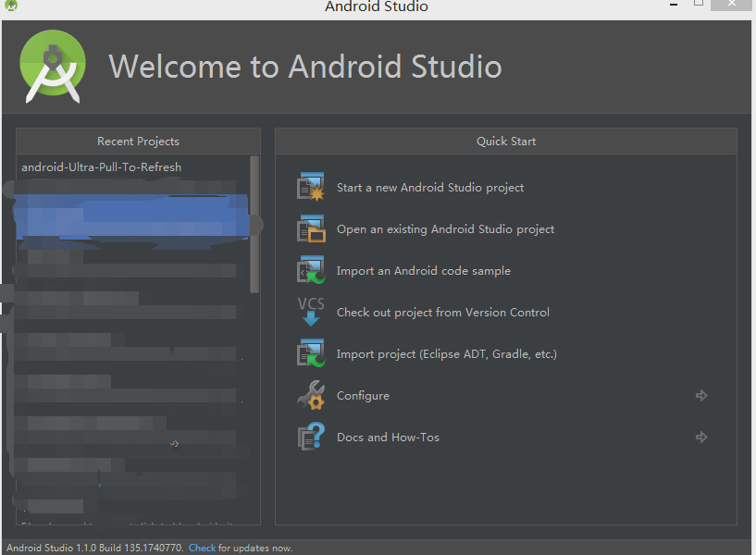
Task: Open an existing Android Studio project
Action: (445, 229)
